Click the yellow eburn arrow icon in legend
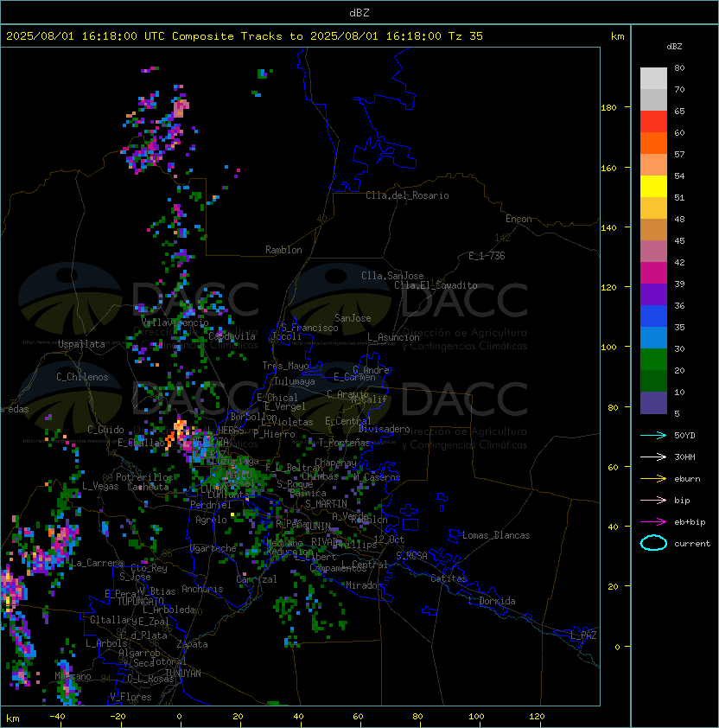This screenshot has height=728, width=719. pyautogui.click(x=653, y=479)
